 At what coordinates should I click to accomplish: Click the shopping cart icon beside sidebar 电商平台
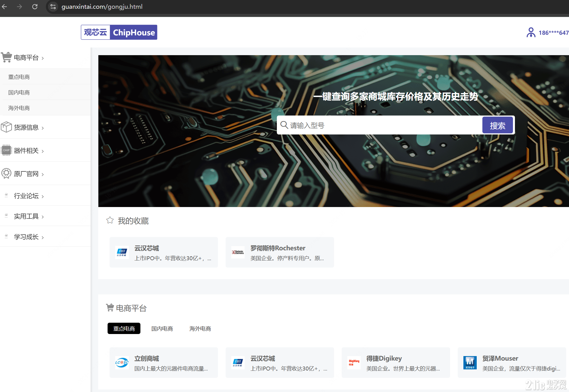7,57
